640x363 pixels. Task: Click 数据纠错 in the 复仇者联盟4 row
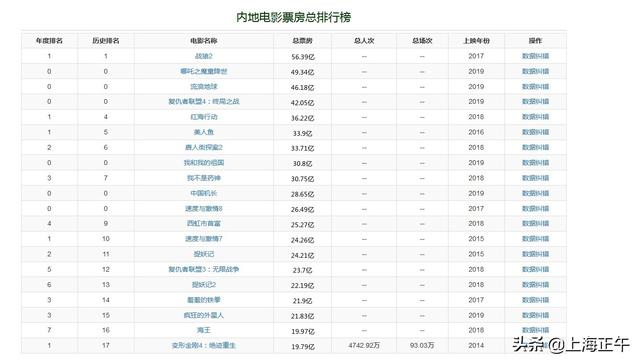pyautogui.click(x=535, y=101)
